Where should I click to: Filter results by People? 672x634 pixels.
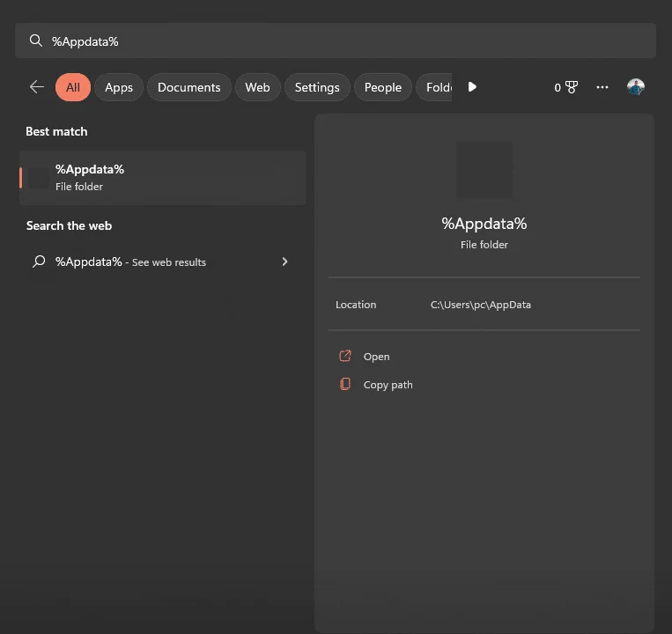point(383,87)
